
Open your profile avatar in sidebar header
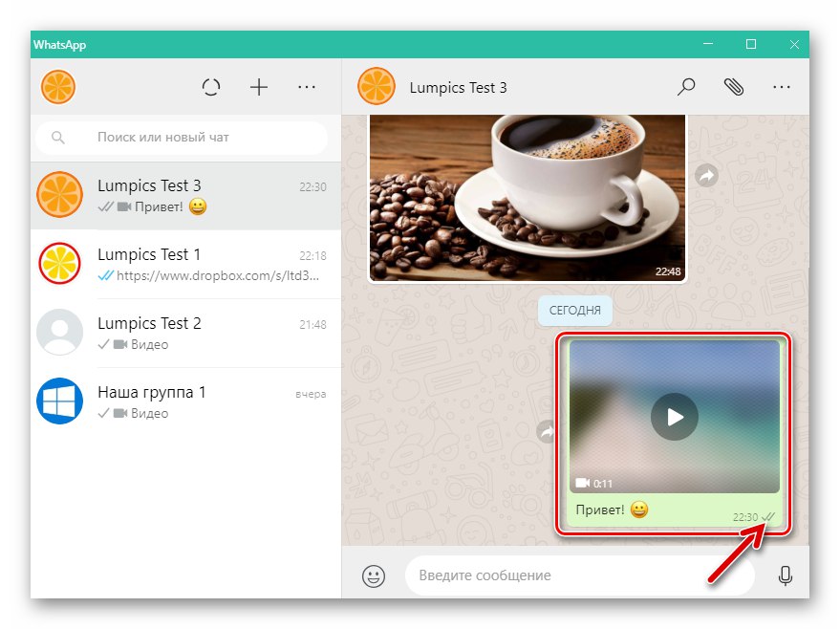click(58, 87)
